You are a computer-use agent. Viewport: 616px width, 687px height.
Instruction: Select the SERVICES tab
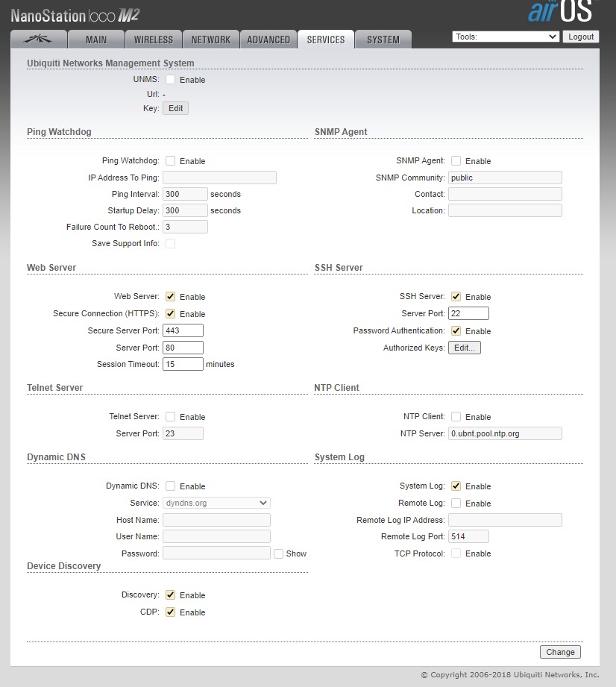click(325, 40)
